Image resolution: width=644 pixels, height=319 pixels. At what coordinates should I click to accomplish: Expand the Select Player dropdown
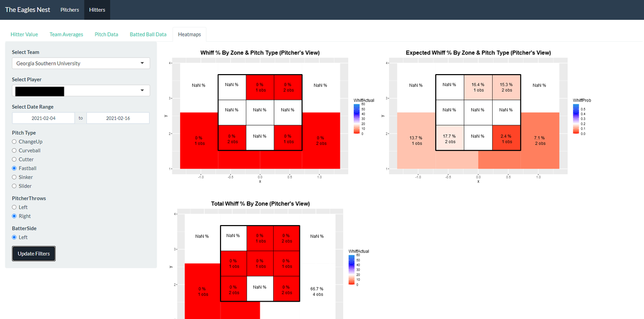tap(81, 91)
